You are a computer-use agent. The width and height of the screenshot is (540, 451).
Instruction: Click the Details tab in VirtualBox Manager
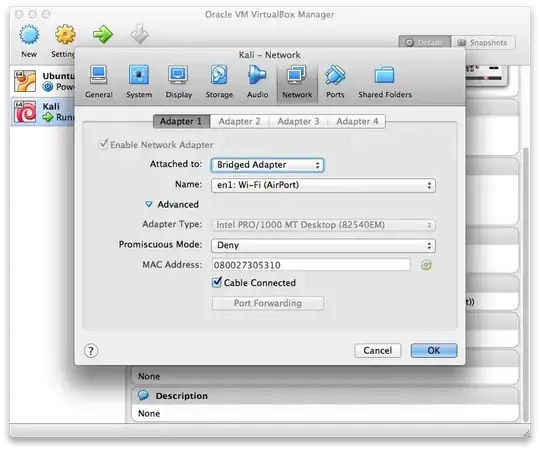425,42
